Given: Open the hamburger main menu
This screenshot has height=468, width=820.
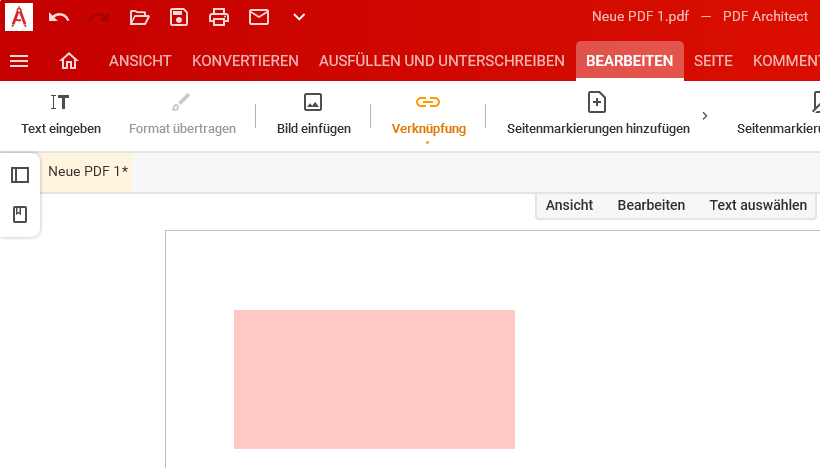Looking at the screenshot, I should [x=19, y=61].
